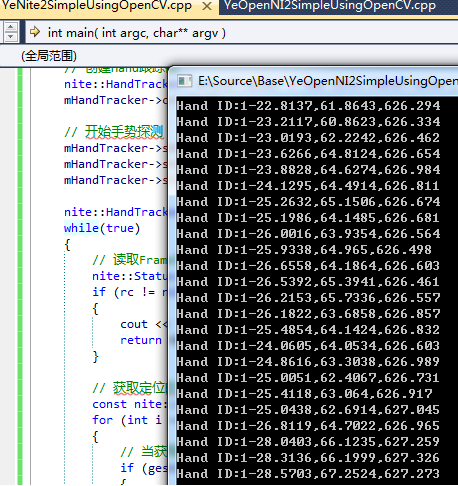Click console line ending 626.832

click(308, 330)
